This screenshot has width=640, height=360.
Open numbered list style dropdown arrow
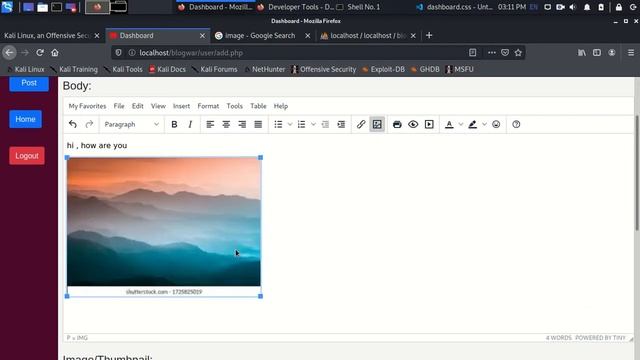(x=313, y=124)
